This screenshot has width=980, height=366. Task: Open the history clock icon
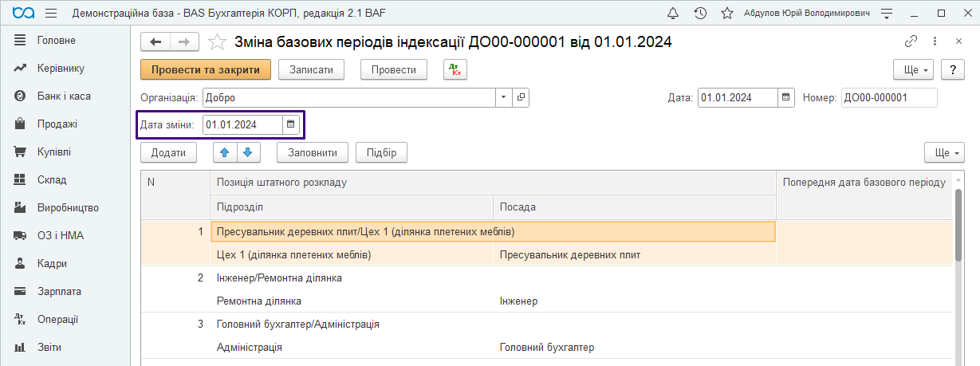coord(700,14)
